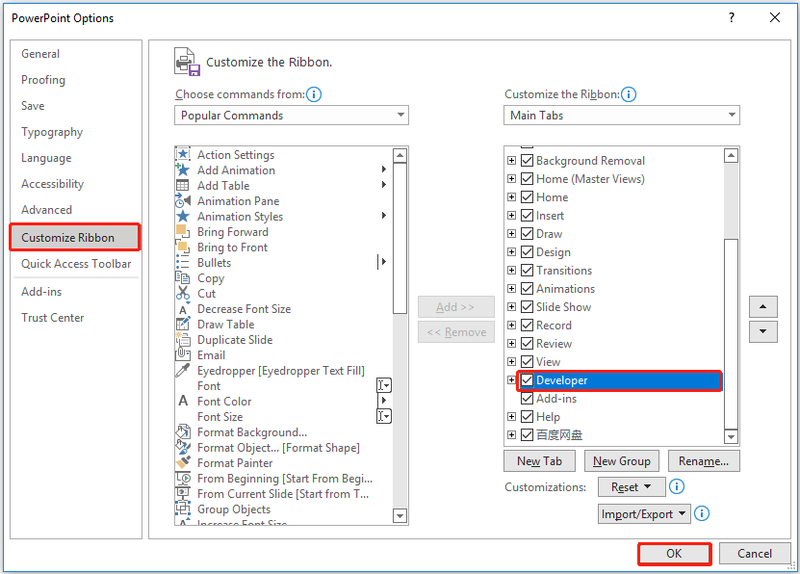Image resolution: width=800 pixels, height=574 pixels.
Task: Open the Popular Commands dropdown
Action: (291, 115)
